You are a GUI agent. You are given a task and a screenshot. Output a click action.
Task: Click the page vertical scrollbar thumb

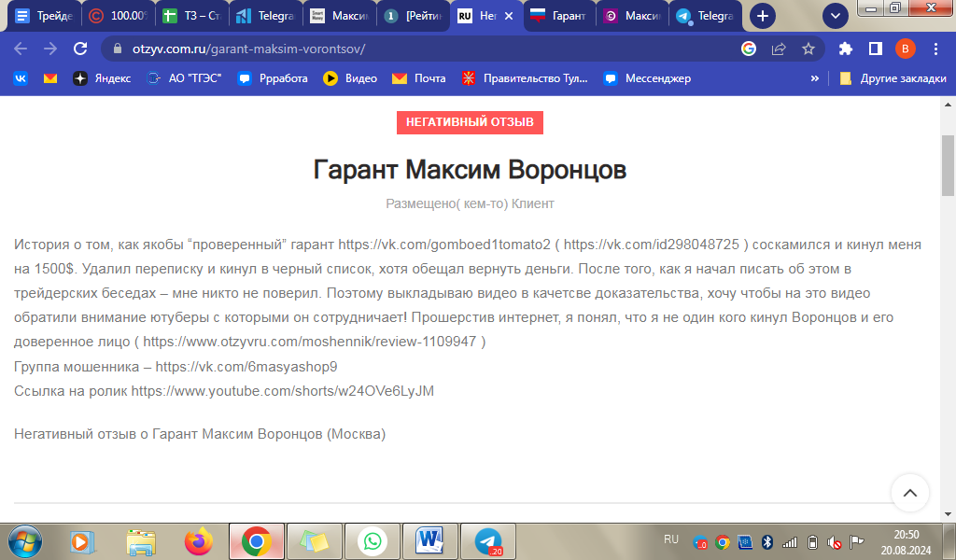point(948,163)
